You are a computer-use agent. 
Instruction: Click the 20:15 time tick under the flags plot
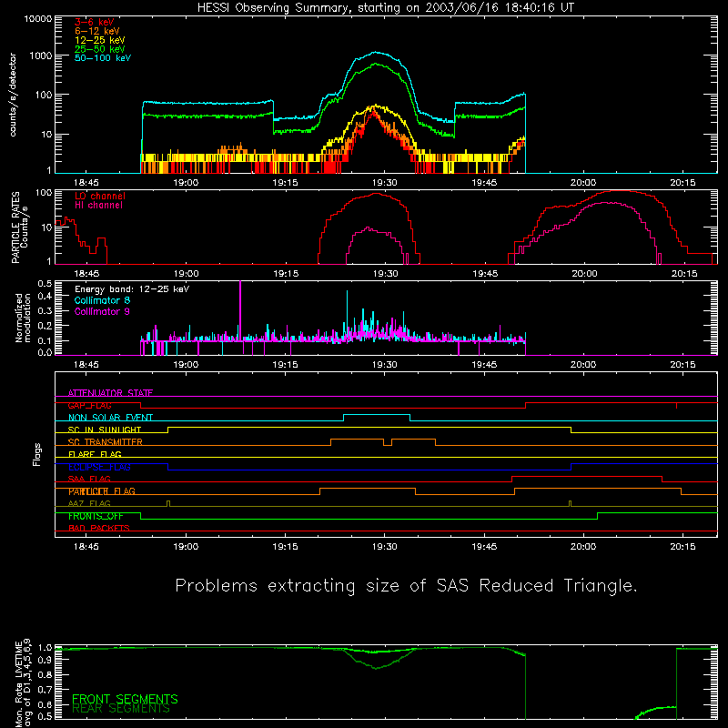683,547
